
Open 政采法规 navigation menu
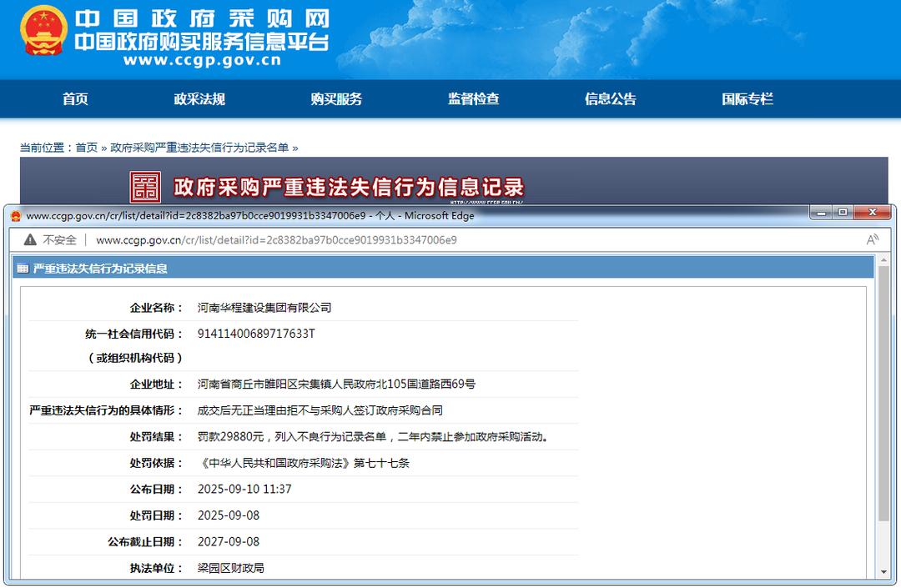199,99
